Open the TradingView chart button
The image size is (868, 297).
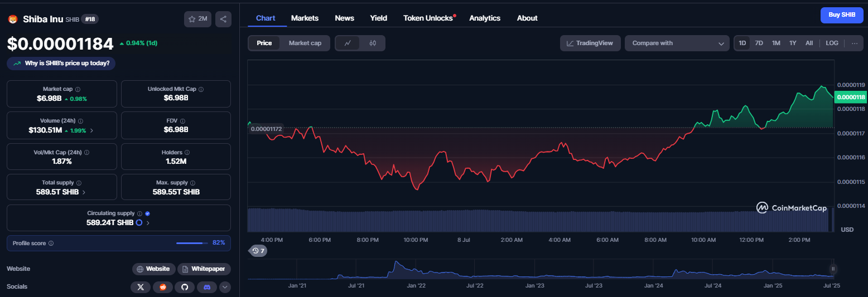point(590,43)
